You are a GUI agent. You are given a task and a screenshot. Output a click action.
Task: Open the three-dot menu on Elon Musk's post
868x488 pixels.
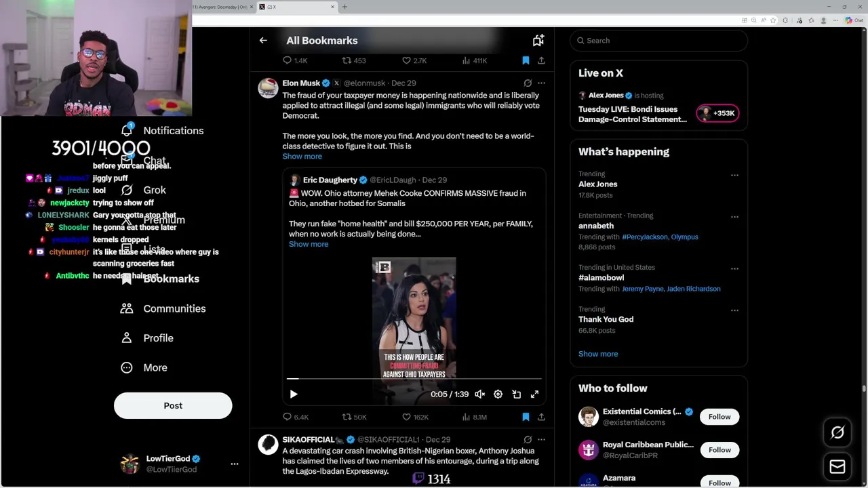click(x=541, y=83)
